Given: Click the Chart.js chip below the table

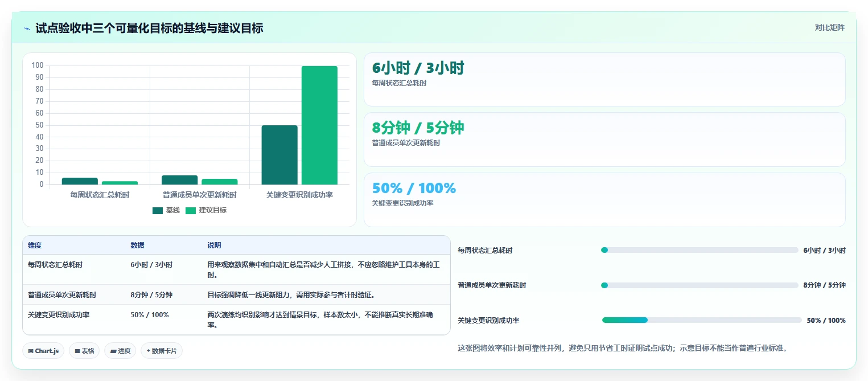Looking at the screenshot, I should [44, 351].
